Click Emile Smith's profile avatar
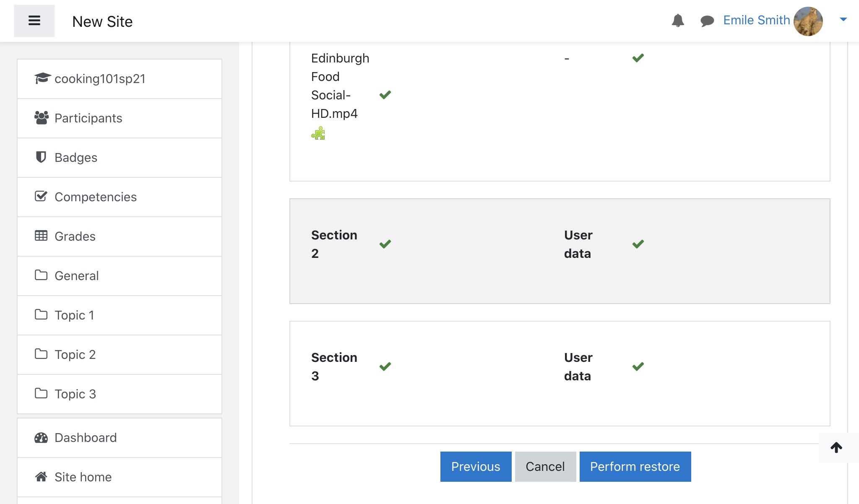 (x=808, y=21)
